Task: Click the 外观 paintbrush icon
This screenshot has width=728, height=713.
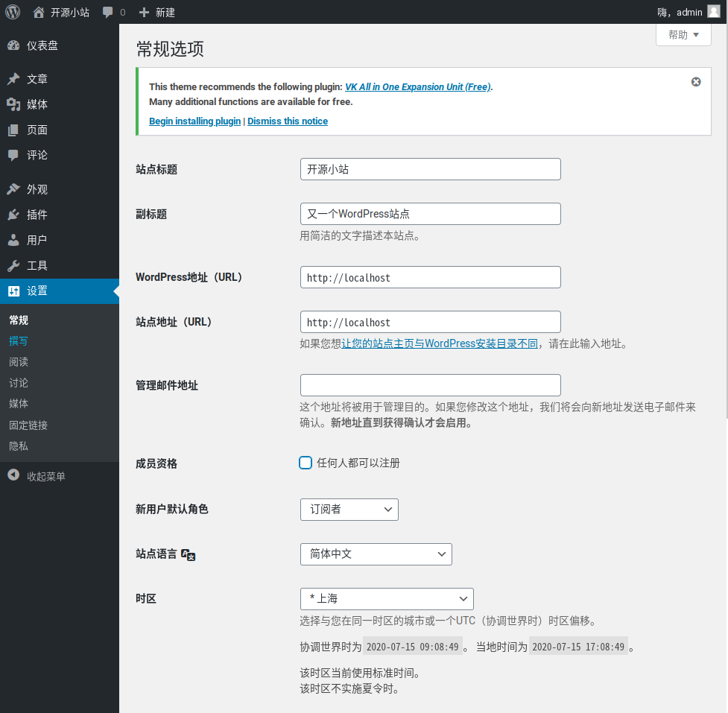Action: pos(13,189)
